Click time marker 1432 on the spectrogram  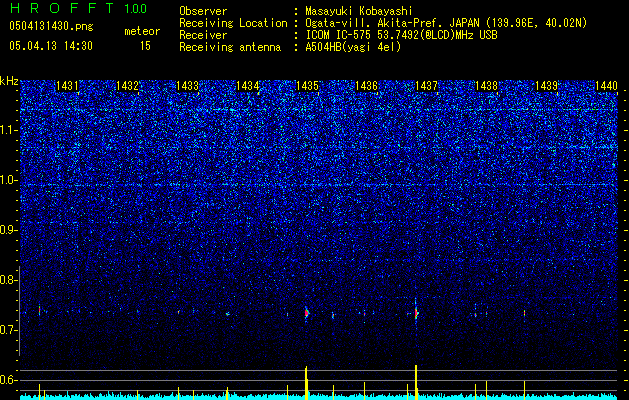127,85
